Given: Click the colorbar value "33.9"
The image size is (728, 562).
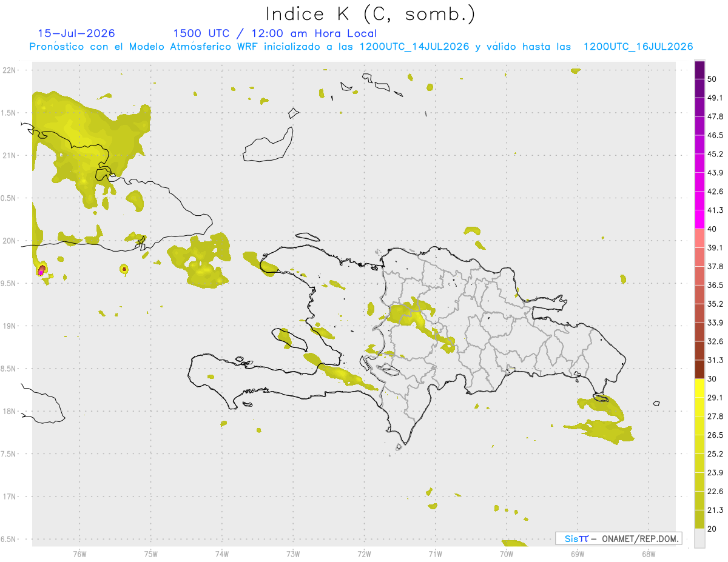Looking at the screenshot, I should click(715, 323).
